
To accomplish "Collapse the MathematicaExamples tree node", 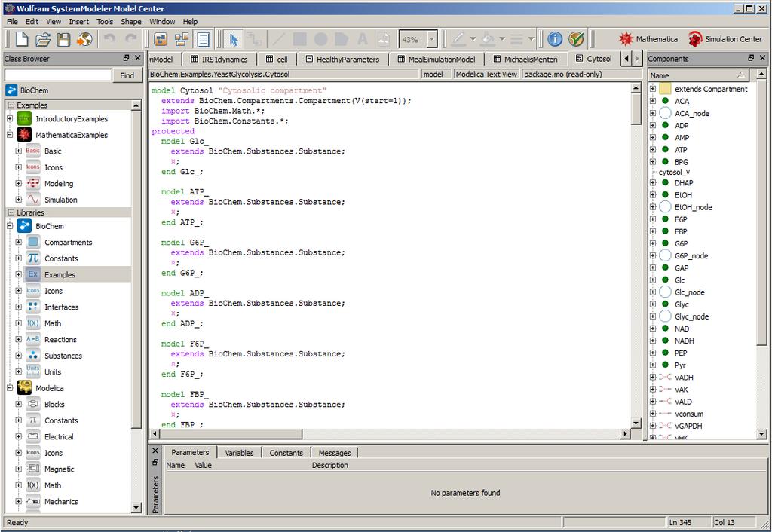I will pos(10,134).
